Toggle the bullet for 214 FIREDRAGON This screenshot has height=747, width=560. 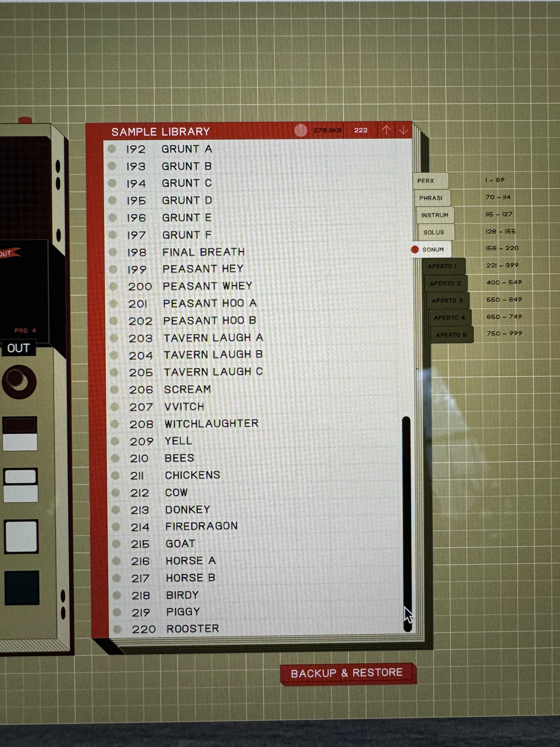click(x=116, y=527)
